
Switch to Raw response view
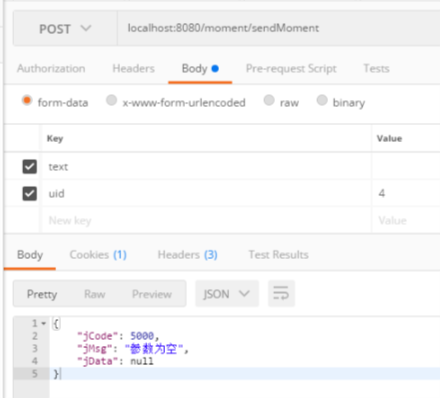tap(95, 294)
